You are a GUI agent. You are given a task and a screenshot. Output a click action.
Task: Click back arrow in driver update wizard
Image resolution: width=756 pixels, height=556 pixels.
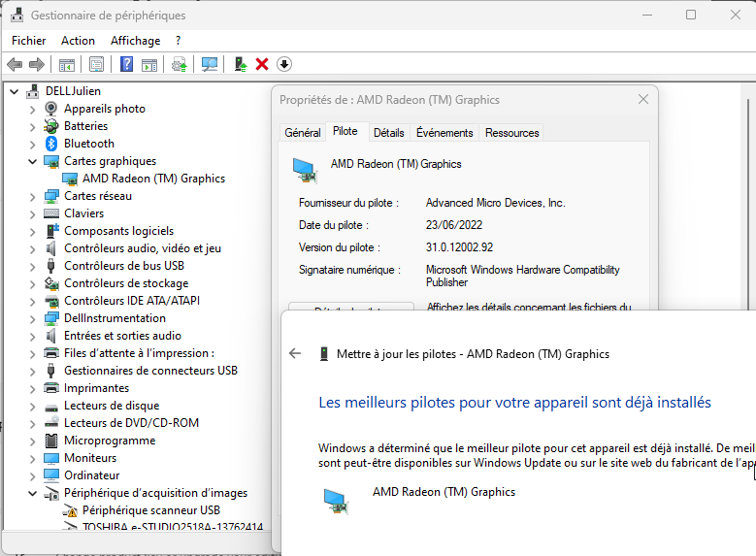[295, 353]
